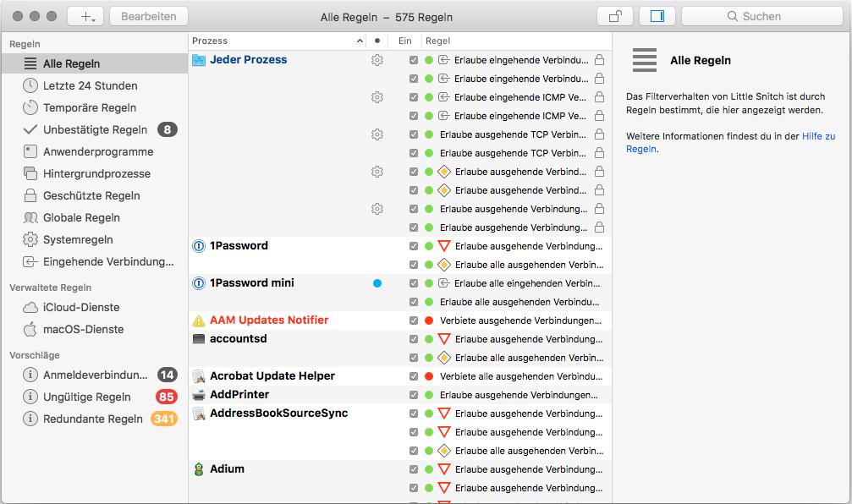Click the green status dot in AddPrinter's rule
This screenshot has height=504, width=852.
pos(429,395)
